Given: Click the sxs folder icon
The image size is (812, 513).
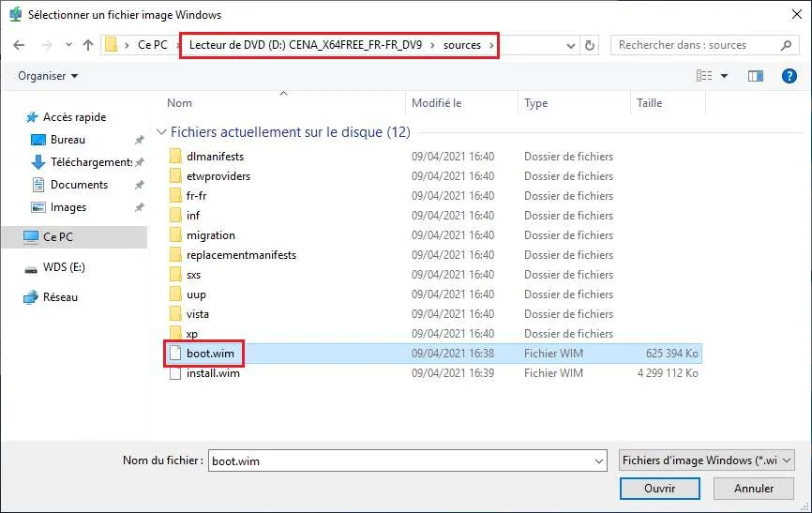Looking at the screenshot, I should 175,275.
